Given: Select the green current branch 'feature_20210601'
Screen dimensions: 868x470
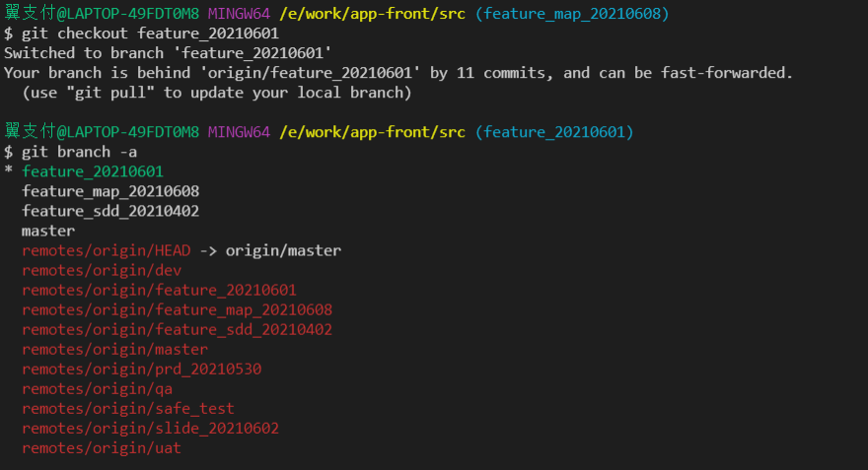Looking at the screenshot, I should click(x=93, y=171).
